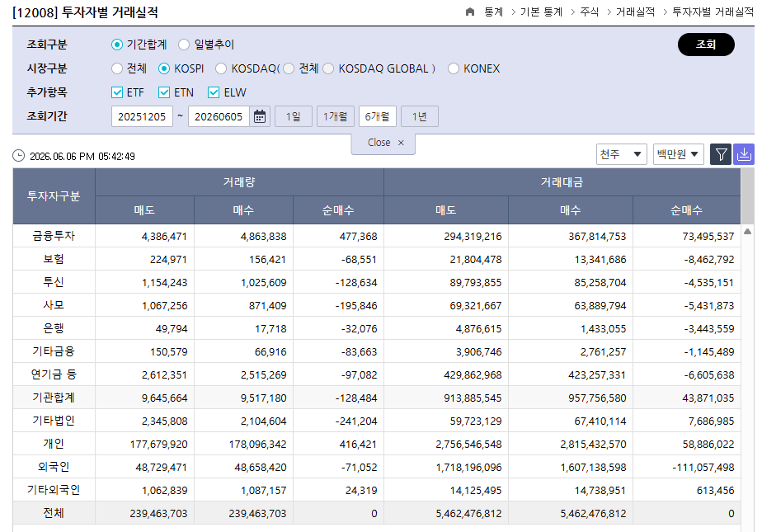Click 거래실적 breadcrumb link
This screenshot has width=762, height=532.
pos(635,12)
